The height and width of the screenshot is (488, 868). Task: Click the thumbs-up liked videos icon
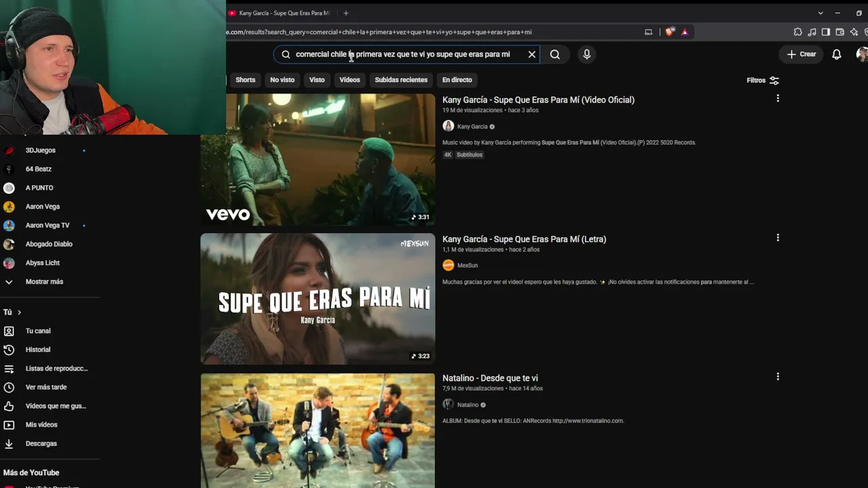tap(9, 406)
